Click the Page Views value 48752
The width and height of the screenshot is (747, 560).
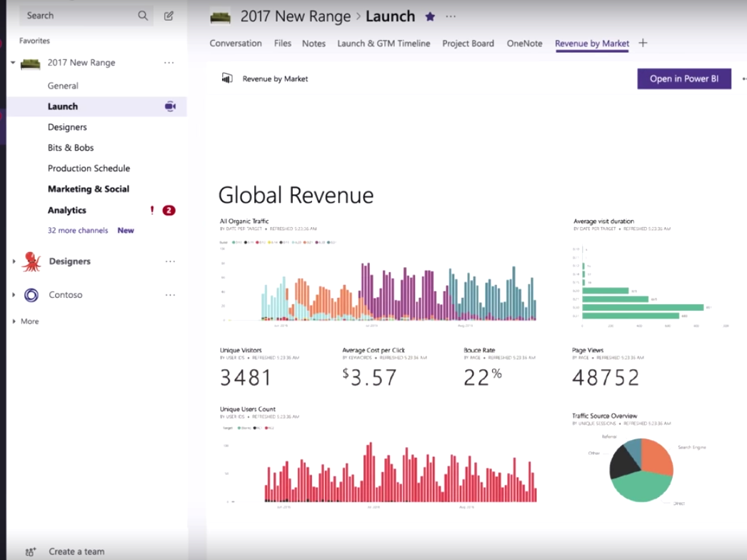[606, 377]
